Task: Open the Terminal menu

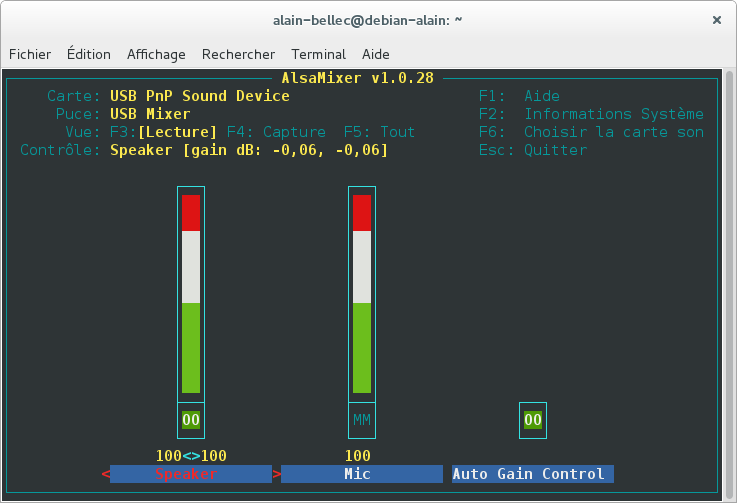Action: point(318,55)
